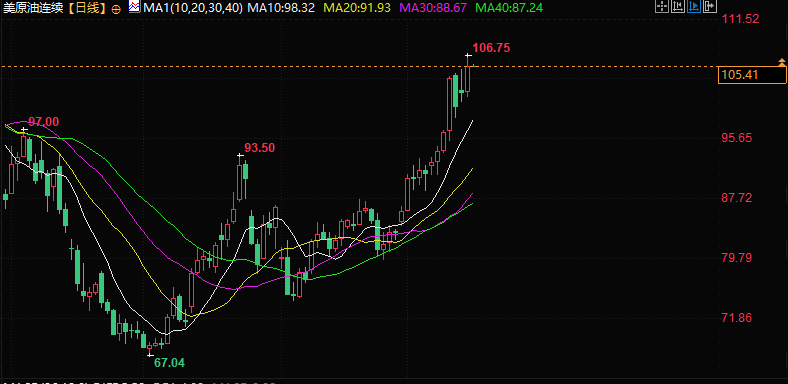Click the yellow MA20:91.93 label
This screenshot has width=788, height=384.
click(x=357, y=8)
